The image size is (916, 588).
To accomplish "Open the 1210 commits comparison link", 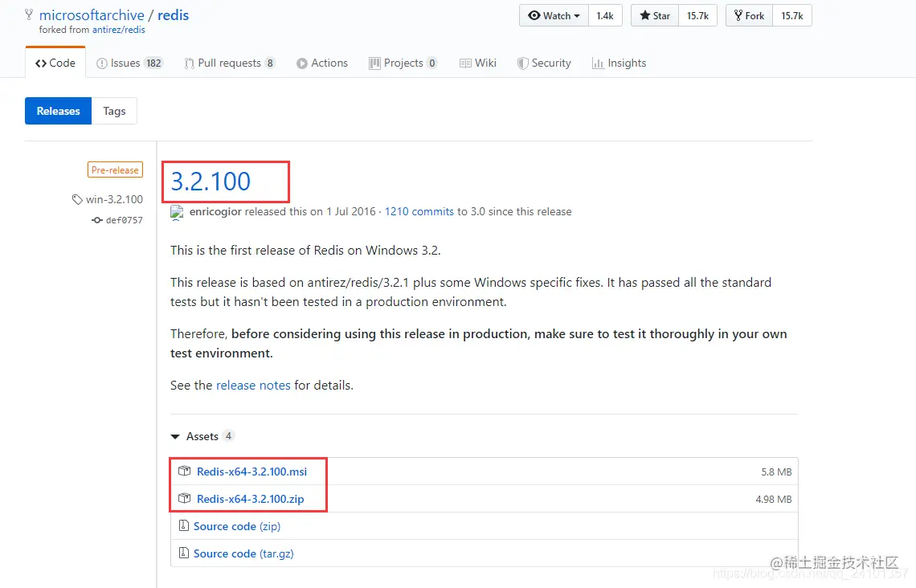I will (419, 211).
